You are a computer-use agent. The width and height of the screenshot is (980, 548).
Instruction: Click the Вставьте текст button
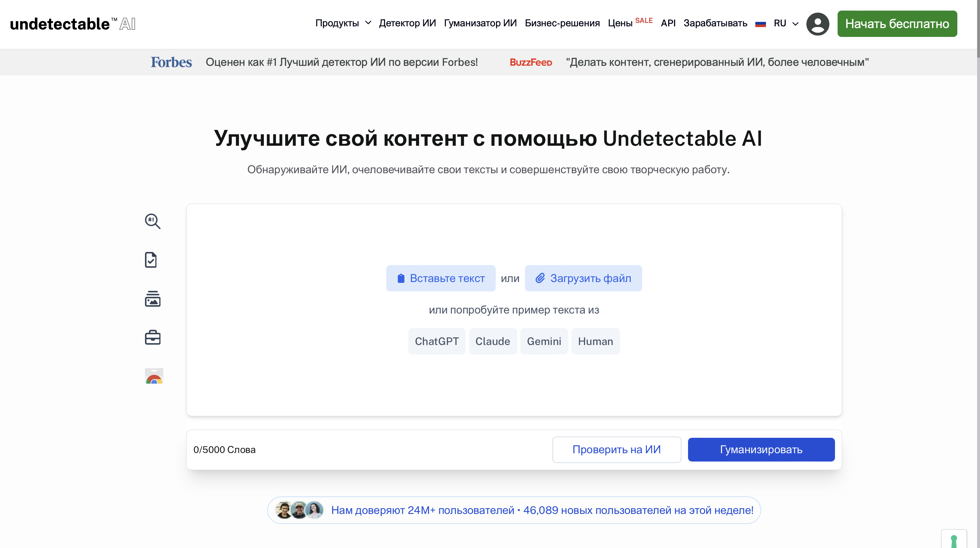pos(440,278)
